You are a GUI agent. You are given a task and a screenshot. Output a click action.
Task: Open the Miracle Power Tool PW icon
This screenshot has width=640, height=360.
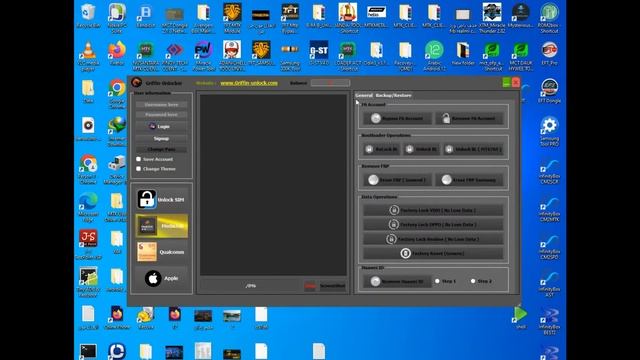click(x=203, y=55)
